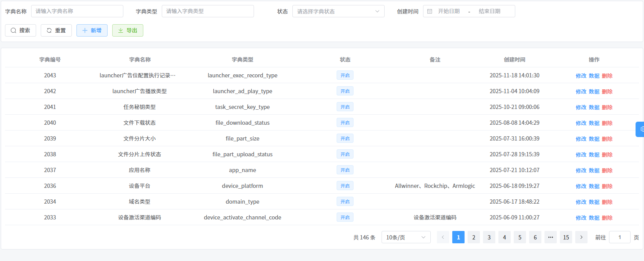Image resolution: width=644 pixels, height=261 pixels.
Task: Jump to last page 15
Action: (x=566, y=237)
